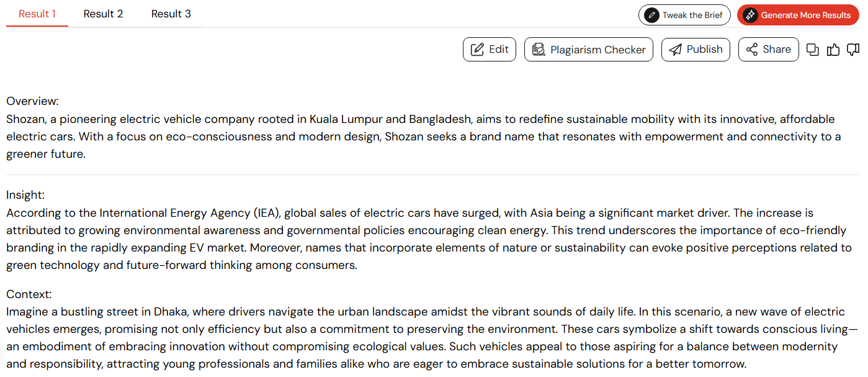Click the pencil icon on Tweak the Brief
The width and height of the screenshot is (868, 377).
click(651, 15)
